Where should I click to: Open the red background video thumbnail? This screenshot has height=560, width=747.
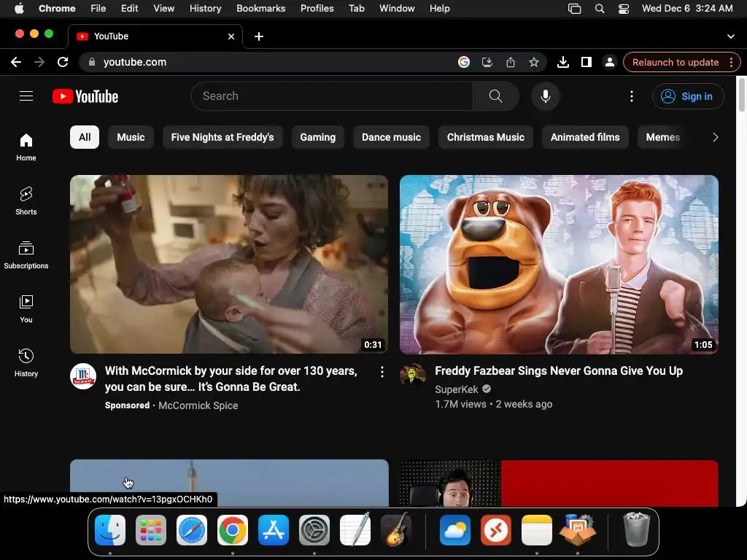coord(559,483)
